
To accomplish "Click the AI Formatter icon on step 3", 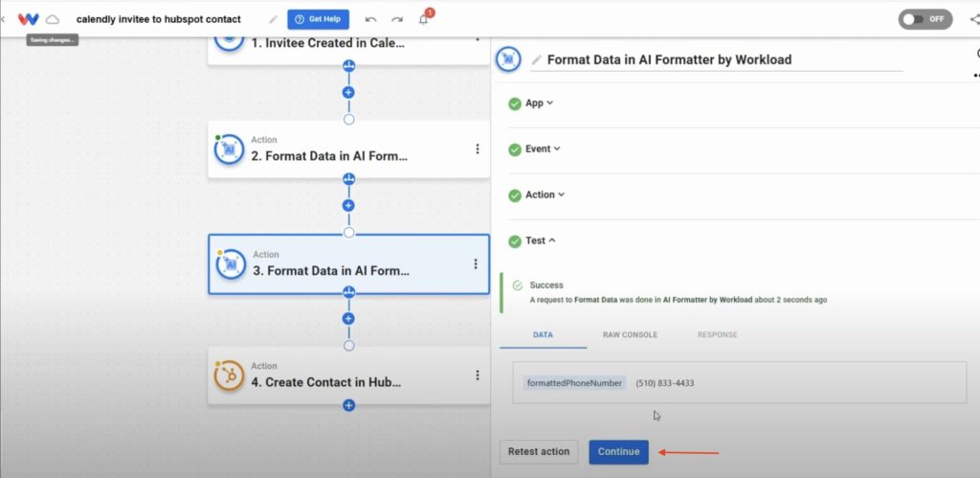I will pos(232,264).
